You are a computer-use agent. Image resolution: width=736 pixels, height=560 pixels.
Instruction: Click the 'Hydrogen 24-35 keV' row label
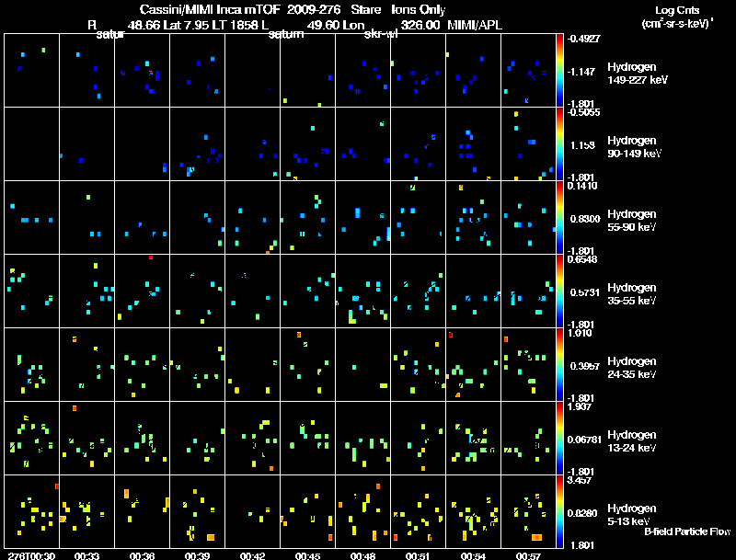632,368
